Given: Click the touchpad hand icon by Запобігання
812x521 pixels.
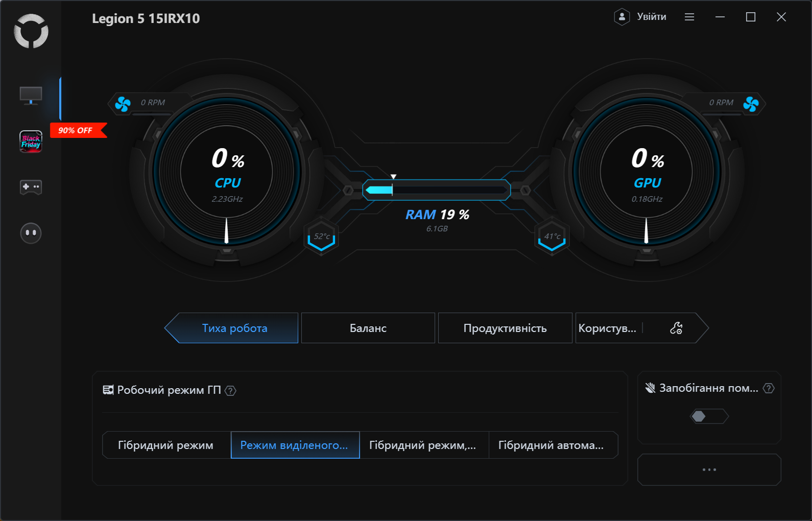Looking at the screenshot, I should pyautogui.click(x=650, y=388).
